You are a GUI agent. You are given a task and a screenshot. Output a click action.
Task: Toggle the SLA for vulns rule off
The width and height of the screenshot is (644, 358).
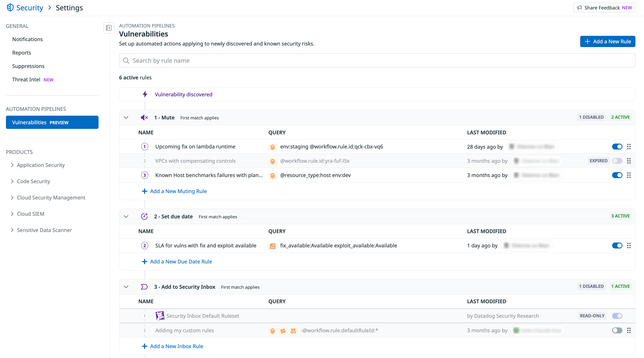[617, 245]
